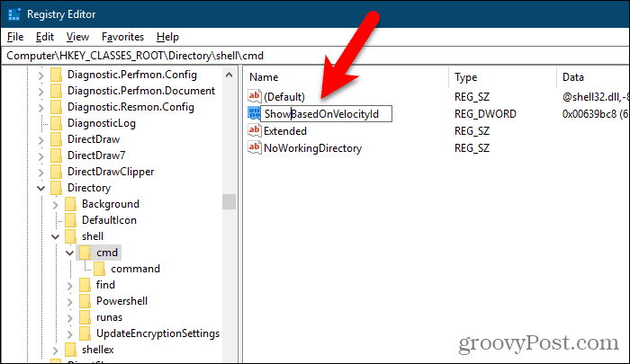Expand the Diagnostic.Resmon.Config key
Image resolution: width=630 pixels, height=364 pixels.
click(41, 107)
